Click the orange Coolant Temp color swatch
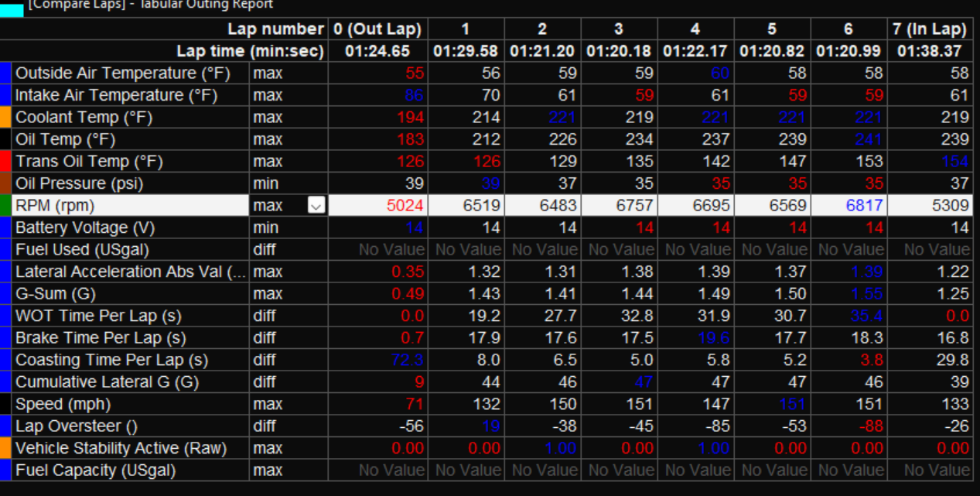 pos(5,118)
